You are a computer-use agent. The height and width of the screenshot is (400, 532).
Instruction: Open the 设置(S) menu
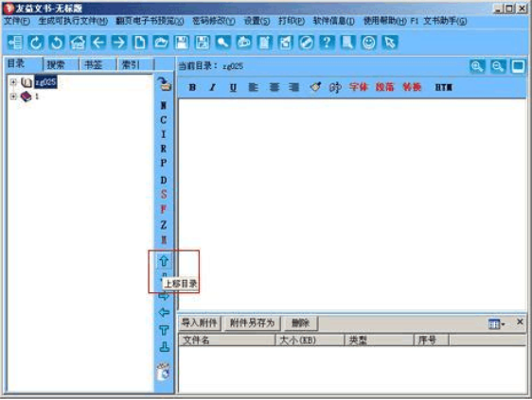(x=257, y=22)
